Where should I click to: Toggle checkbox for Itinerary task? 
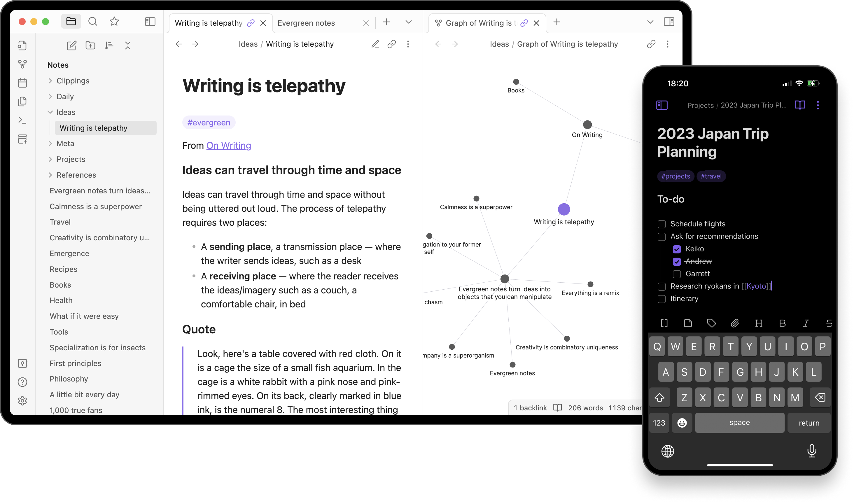click(x=661, y=298)
